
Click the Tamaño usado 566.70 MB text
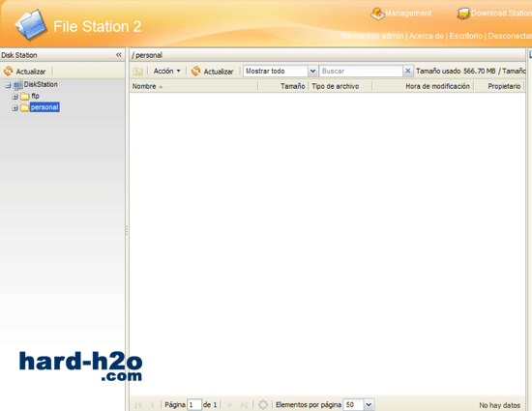(x=456, y=71)
